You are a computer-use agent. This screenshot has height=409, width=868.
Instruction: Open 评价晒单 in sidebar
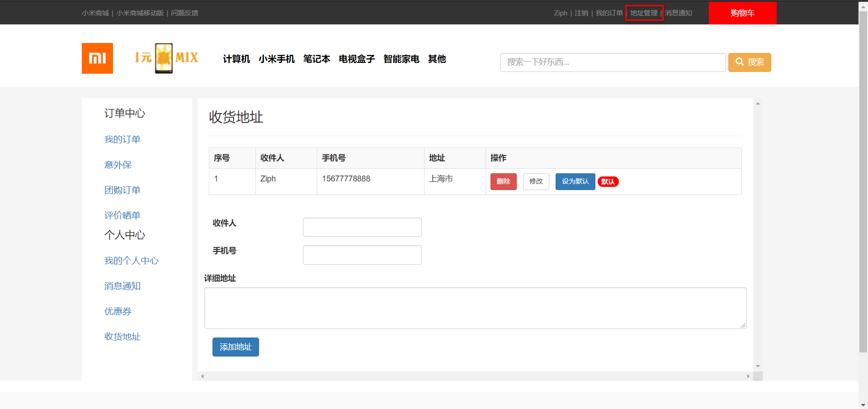(123, 215)
